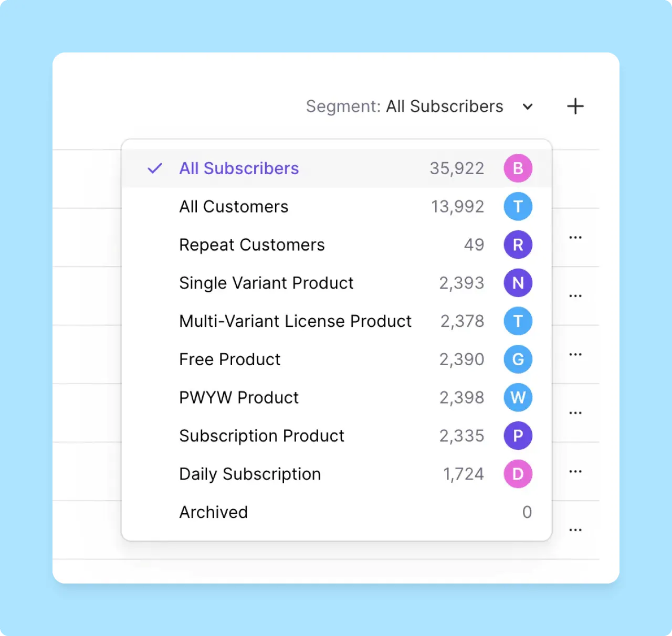
Task: Select the blue W avatar for PWYW Product
Action: point(518,397)
